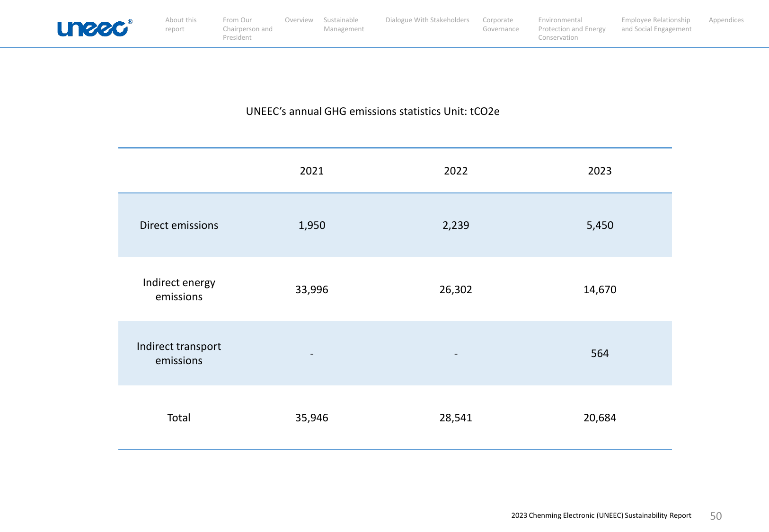
Task: Click the Direct emissions row label
Action: [179, 225]
